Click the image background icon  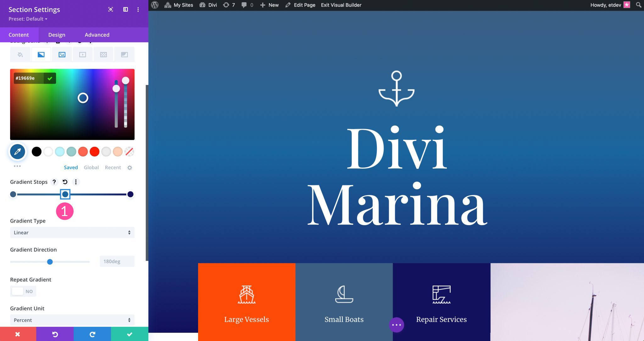62,54
